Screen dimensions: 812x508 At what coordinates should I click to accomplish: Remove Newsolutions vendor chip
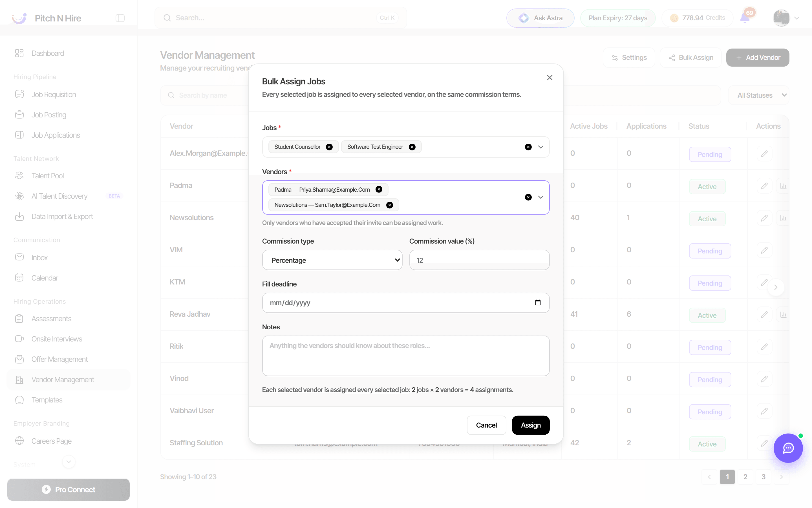pos(390,205)
